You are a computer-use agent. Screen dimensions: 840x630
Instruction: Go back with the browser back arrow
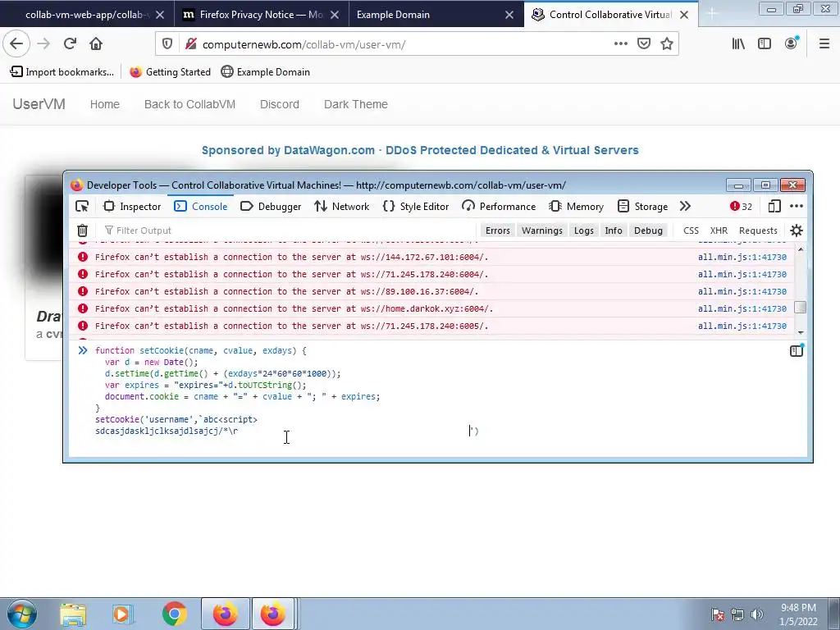point(16,44)
